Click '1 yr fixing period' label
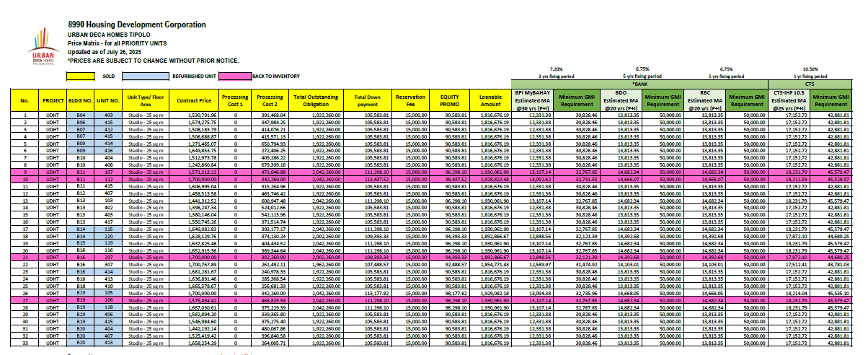The width and height of the screenshot is (868, 355). coord(811,75)
